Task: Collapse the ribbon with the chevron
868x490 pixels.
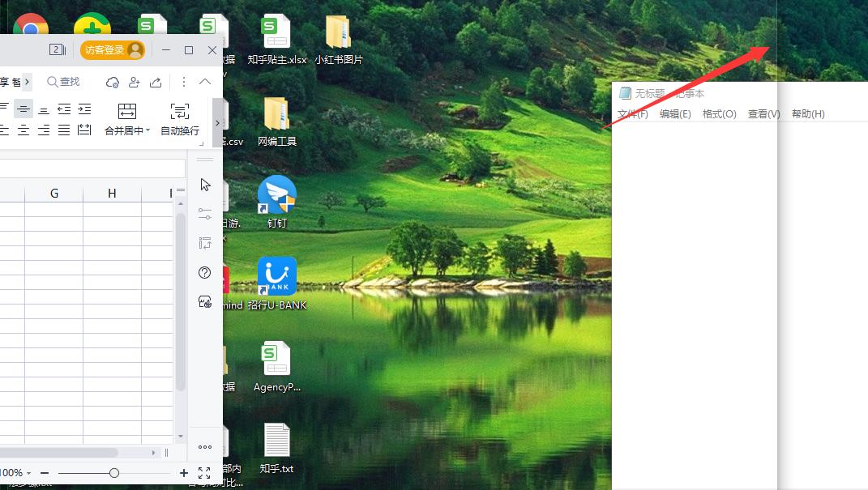Action: [x=205, y=82]
